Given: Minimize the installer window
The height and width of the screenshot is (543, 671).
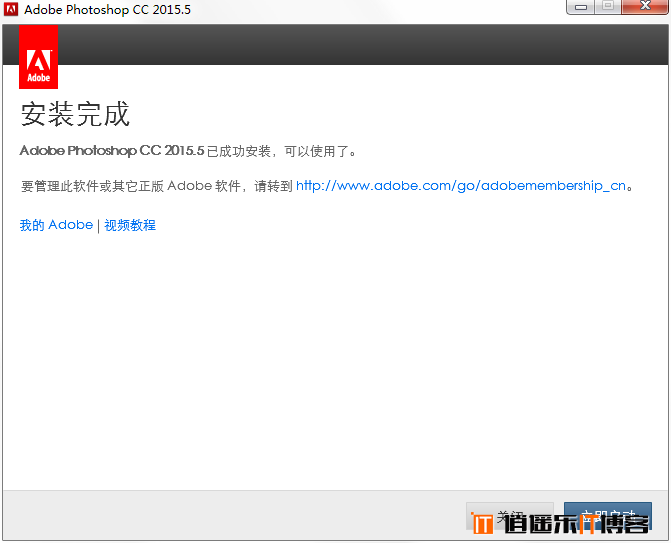Looking at the screenshot, I should pyautogui.click(x=580, y=7).
